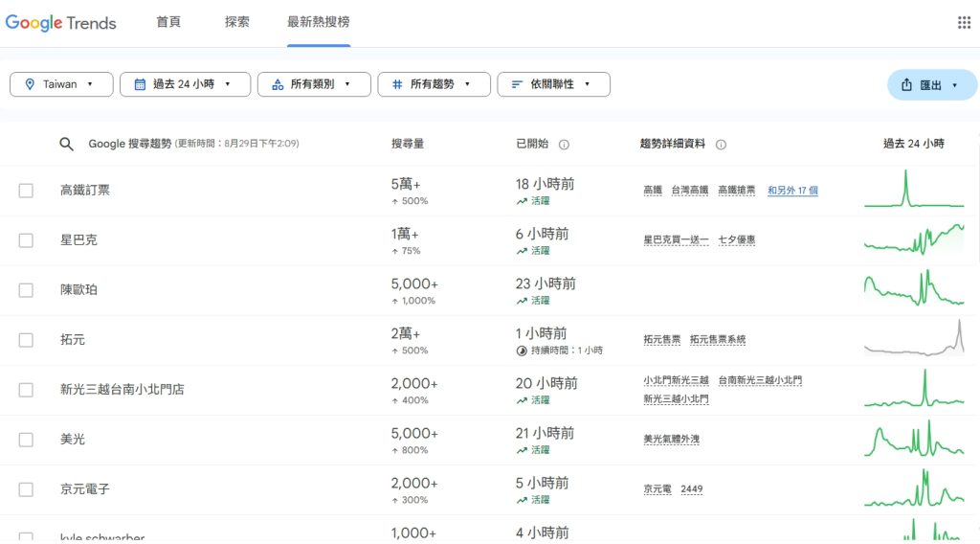
Task: Click the trend title 新光三越台南小北門店
Action: tap(122, 390)
